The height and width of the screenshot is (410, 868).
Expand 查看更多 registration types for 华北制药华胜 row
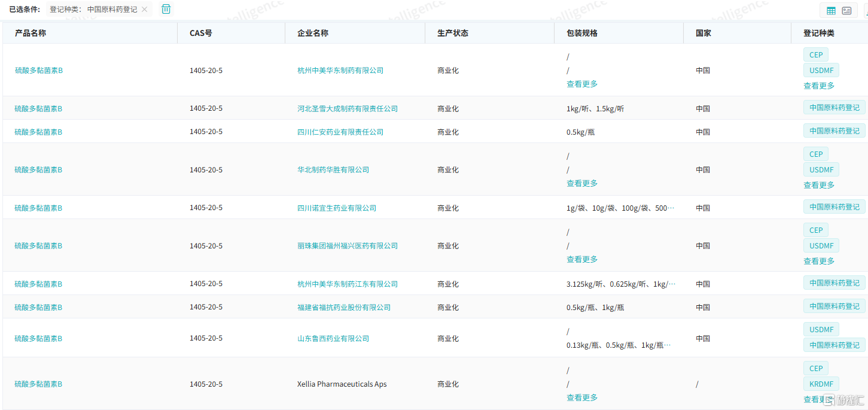click(819, 185)
